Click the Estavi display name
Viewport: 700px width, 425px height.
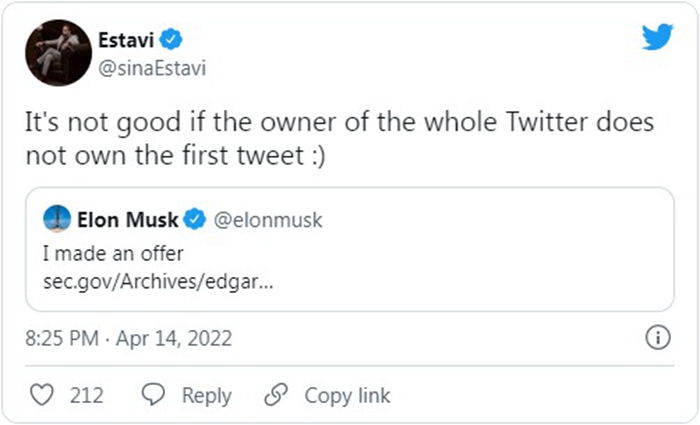point(126,40)
